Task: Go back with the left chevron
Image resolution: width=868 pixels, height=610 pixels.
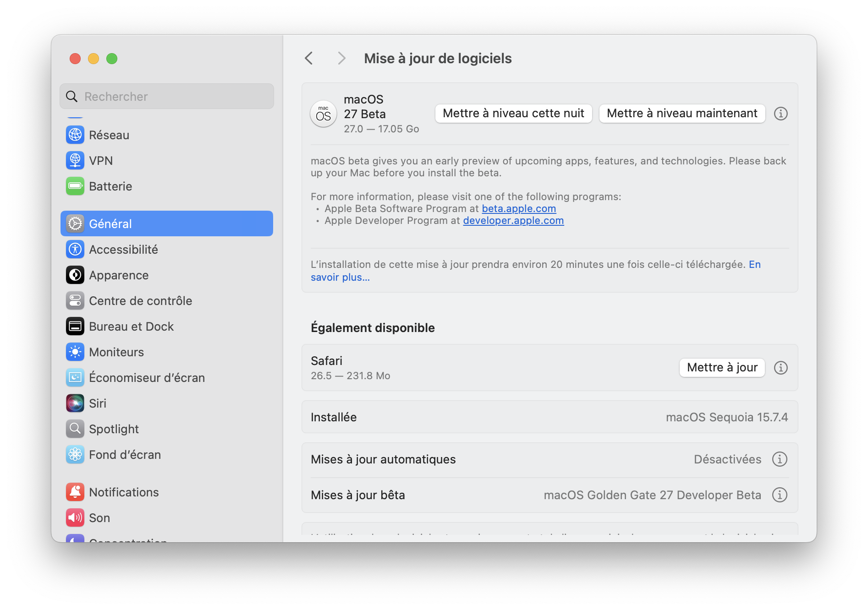Action: (309, 59)
